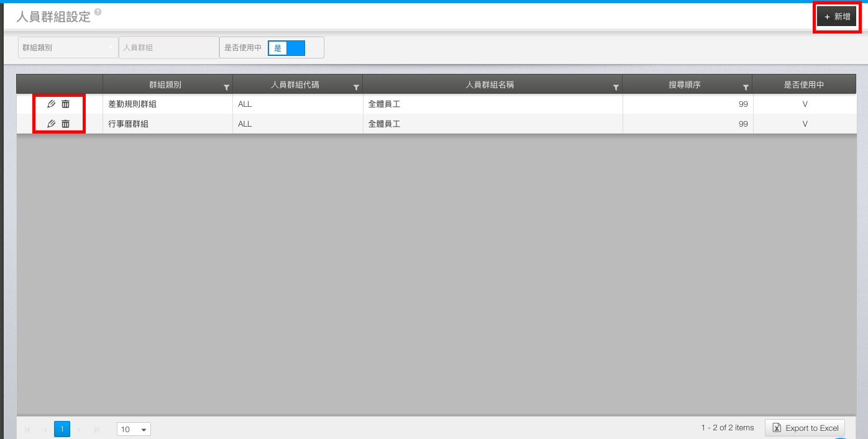Delete the 行事曆群組 row with trash icon
Image resolution: width=868 pixels, height=439 pixels.
pyautogui.click(x=65, y=124)
